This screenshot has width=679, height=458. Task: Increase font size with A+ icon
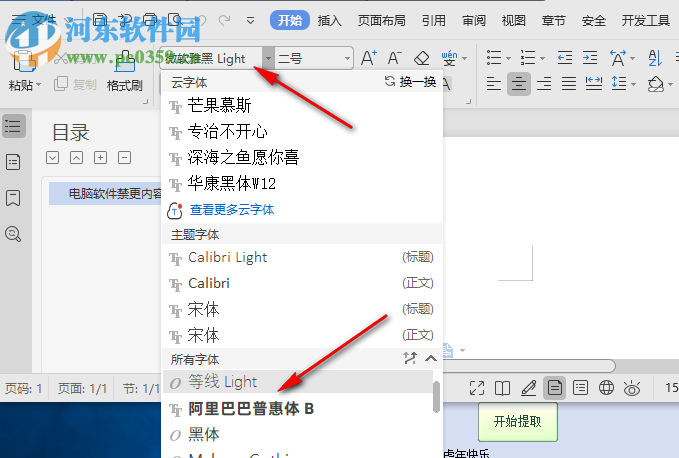point(369,58)
